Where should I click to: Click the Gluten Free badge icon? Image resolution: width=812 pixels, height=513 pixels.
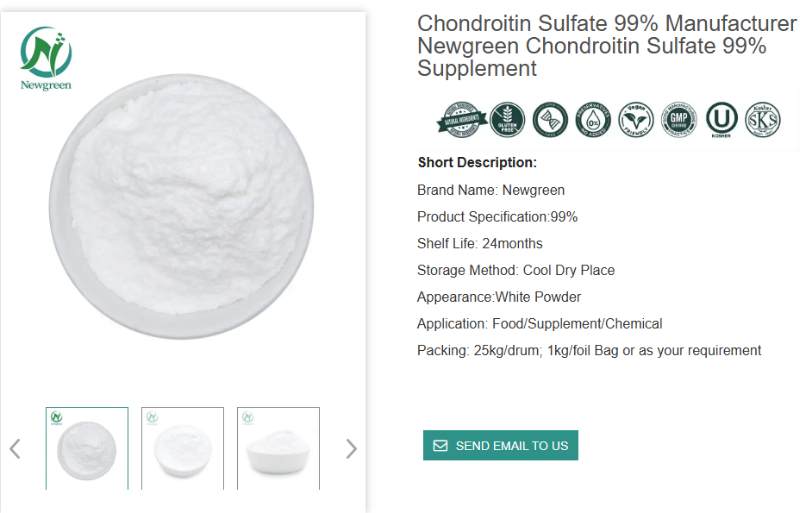pyautogui.click(x=508, y=120)
